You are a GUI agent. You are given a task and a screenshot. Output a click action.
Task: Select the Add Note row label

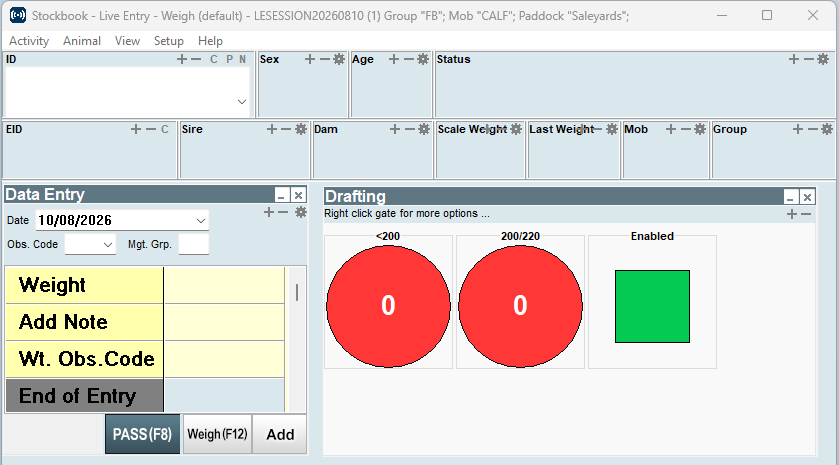84,322
